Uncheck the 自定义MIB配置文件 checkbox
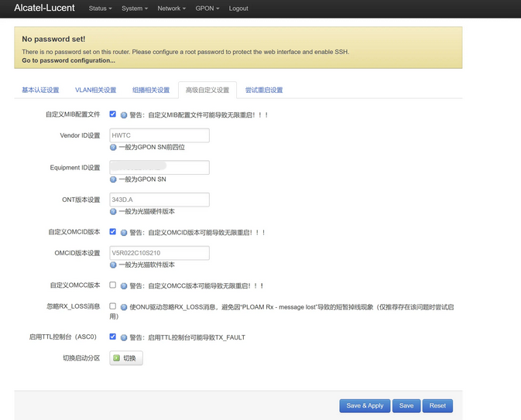Image resolution: width=521 pixels, height=420 pixels. pyautogui.click(x=113, y=114)
